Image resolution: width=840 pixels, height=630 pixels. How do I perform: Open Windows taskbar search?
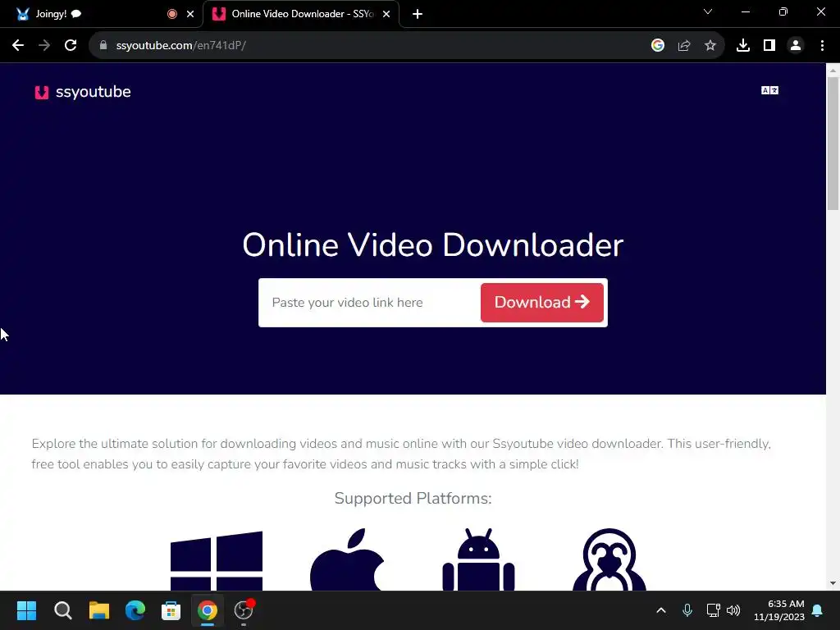[x=62, y=610]
